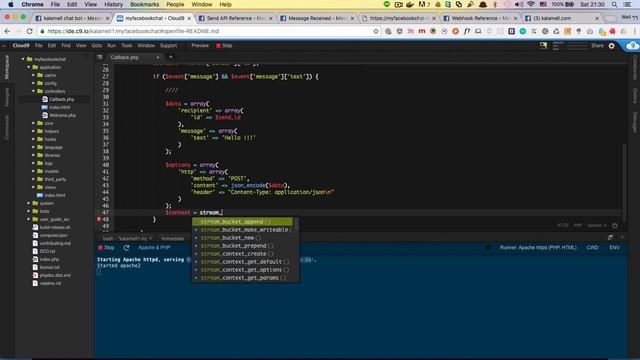Open Runner: Apache httpd selector
The height and width of the screenshot is (360, 640).
click(538, 248)
